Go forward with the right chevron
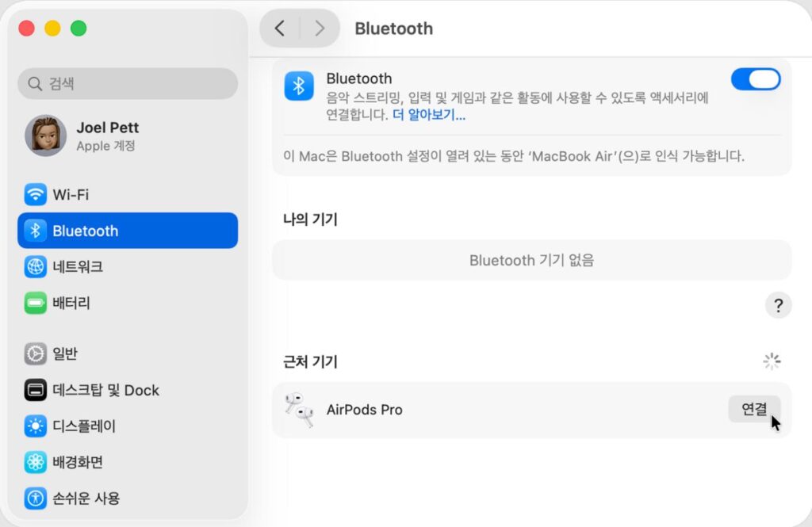The height and width of the screenshot is (527, 812). pos(320,29)
